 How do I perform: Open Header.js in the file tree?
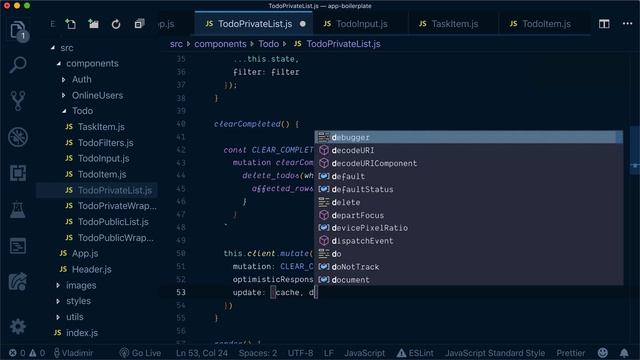click(91, 269)
